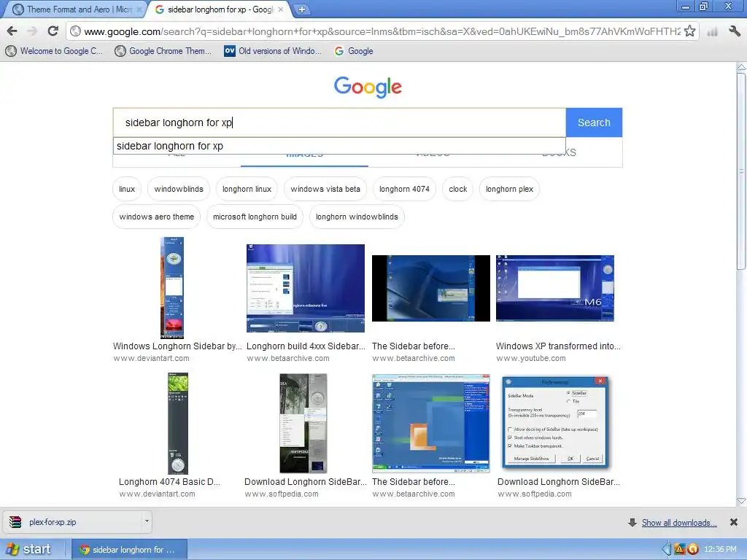Select Chrome taskbar button sidebar longhorn
This screenshot has width=747, height=560.
point(129,550)
